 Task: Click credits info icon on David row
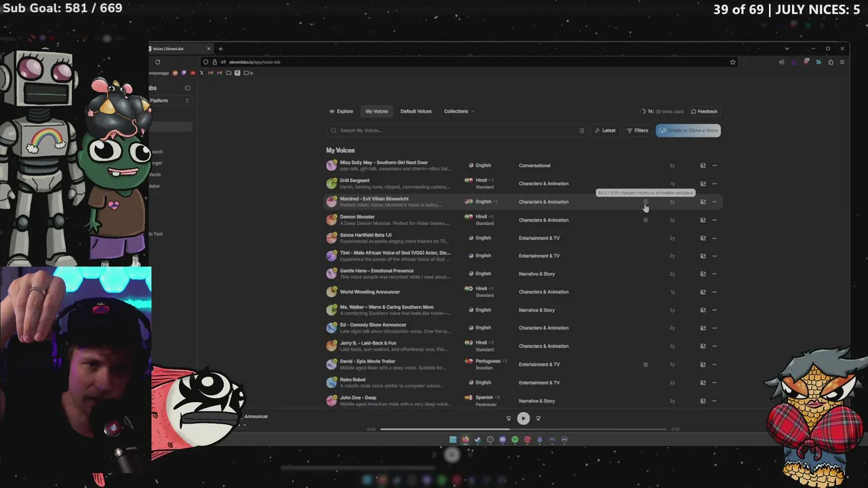point(646,364)
